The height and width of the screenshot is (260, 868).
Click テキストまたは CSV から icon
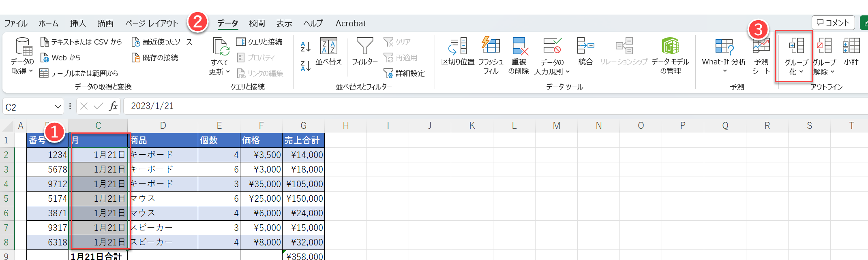coord(44,42)
